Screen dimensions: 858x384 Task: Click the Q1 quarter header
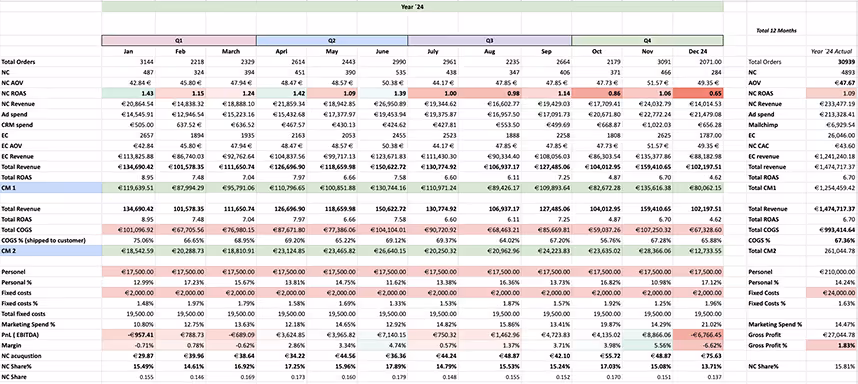pyautogui.click(x=179, y=40)
